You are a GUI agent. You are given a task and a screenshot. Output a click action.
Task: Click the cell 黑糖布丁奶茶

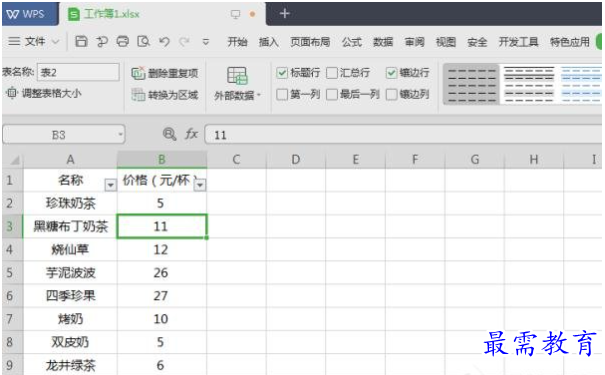click(x=70, y=226)
